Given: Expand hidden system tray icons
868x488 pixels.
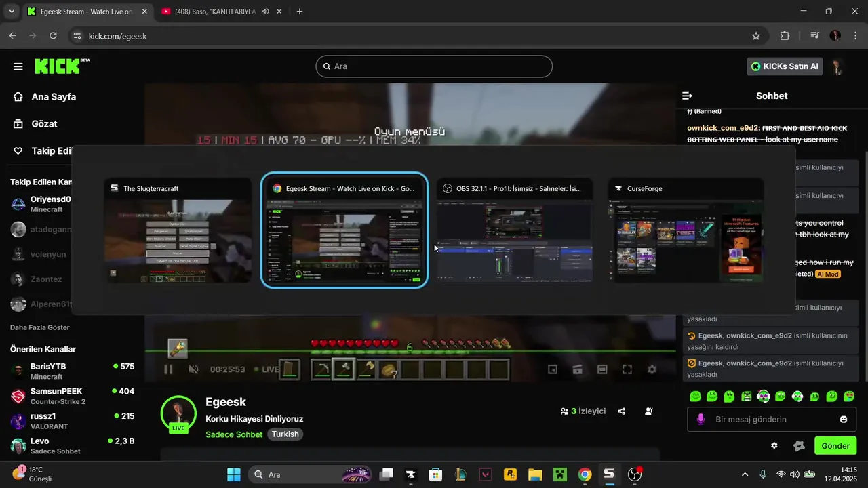Looking at the screenshot, I should (745, 474).
